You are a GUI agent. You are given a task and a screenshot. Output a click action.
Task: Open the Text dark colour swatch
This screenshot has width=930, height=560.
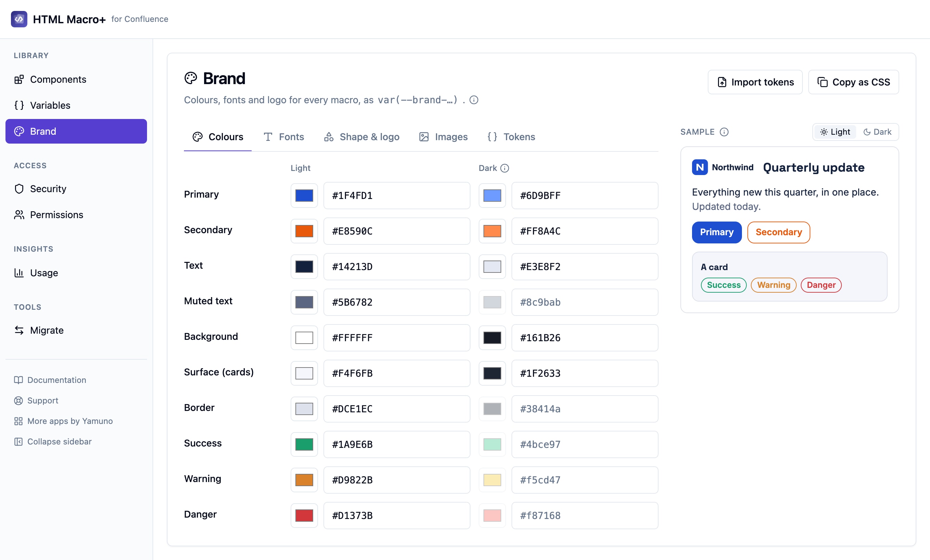tap(492, 267)
